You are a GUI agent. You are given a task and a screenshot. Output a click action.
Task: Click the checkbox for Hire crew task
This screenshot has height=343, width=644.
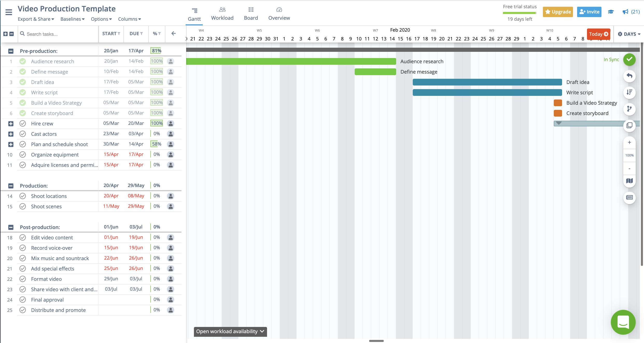pyautogui.click(x=23, y=123)
